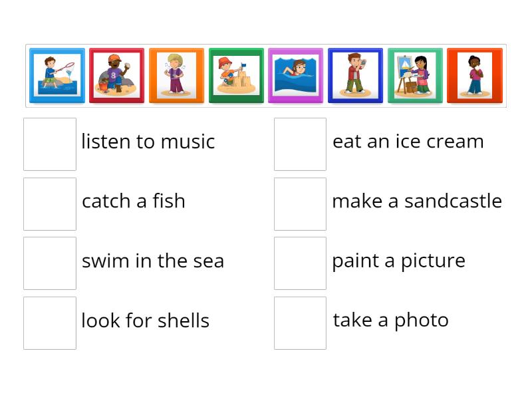Click the boy listening to music tile
The height and width of the screenshot is (399, 532).
pyautogui.click(x=176, y=76)
